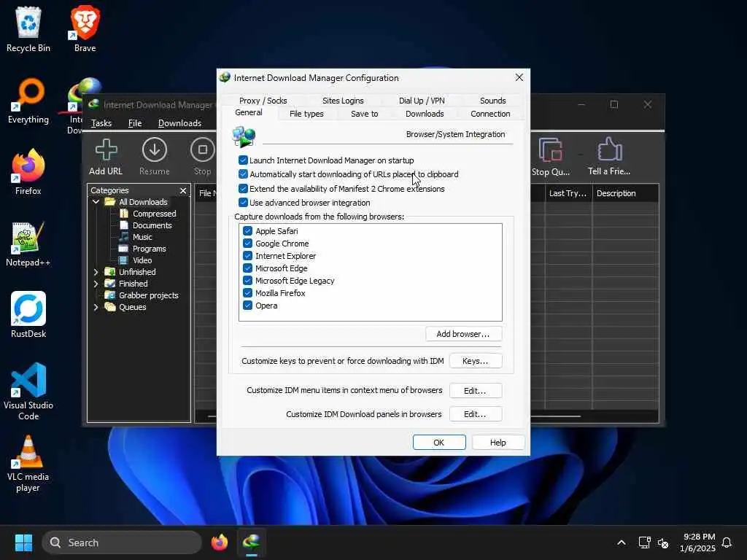This screenshot has width=747, height=560.
Task: Expand the Unfinished category node
Action: pos(96,272)
